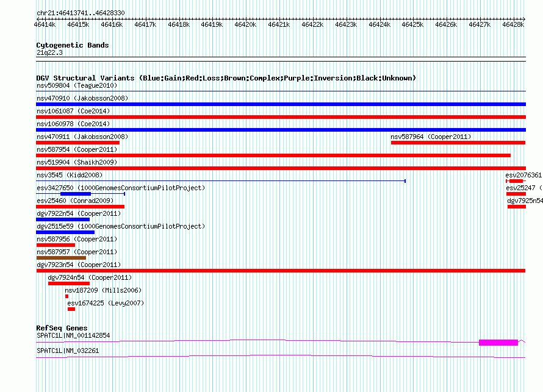
Task: Select the RefSeq Genes track title
Action: 62,328
